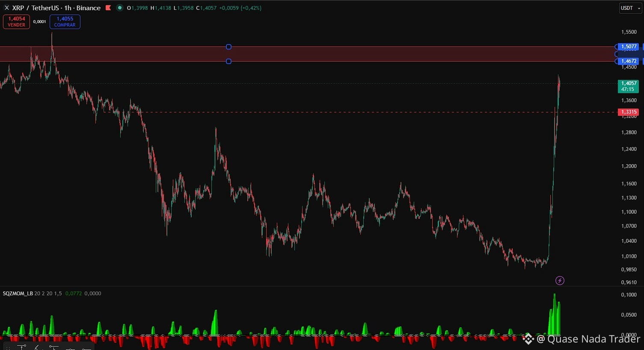The image size is (644, 350).
Task: Click the 1,4054 VENDER sell button
Action: tap(16, 22)
